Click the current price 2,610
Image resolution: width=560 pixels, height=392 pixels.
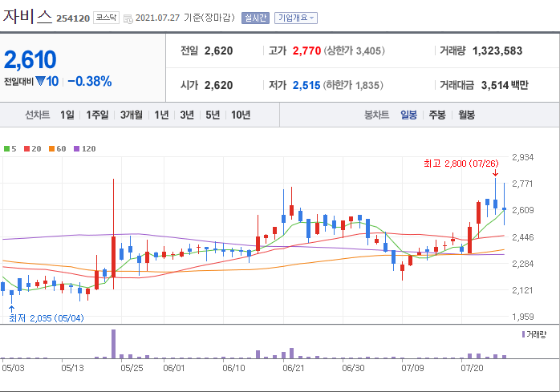30,59
